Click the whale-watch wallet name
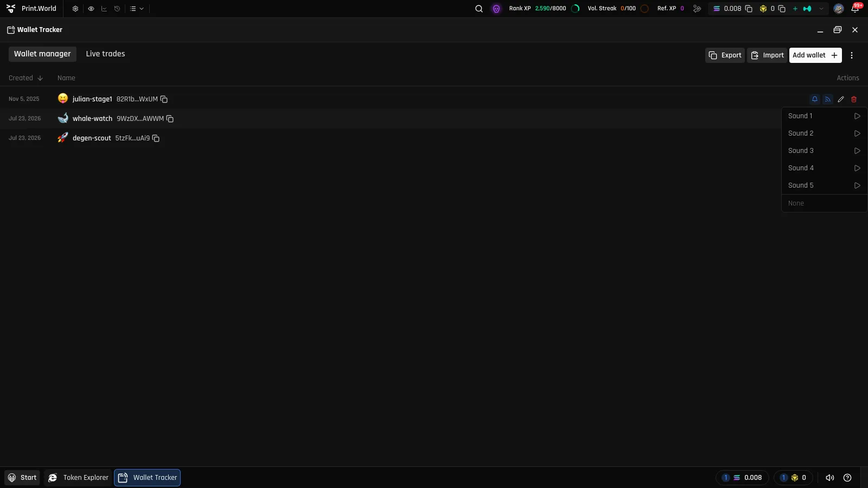 point(92,119)
